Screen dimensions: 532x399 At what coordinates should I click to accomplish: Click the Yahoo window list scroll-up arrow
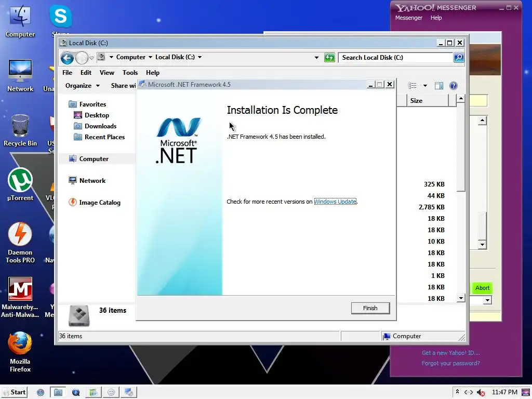click(x=482, y=121)
